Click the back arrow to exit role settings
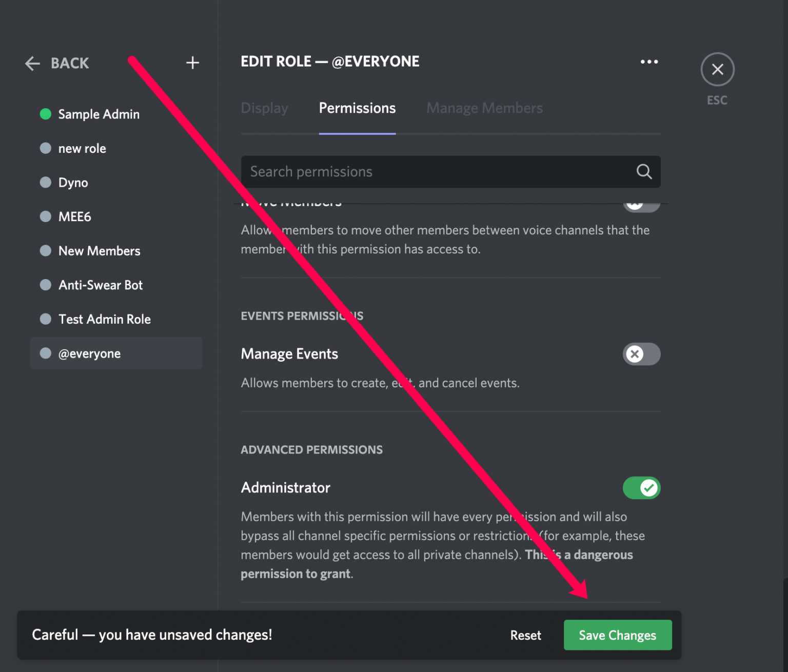788x672 pixels. tap(32, 63)
